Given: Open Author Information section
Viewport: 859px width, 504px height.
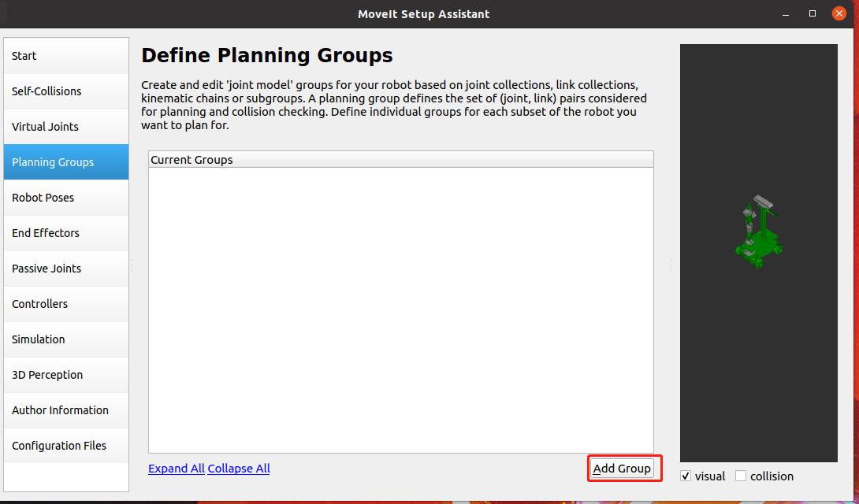Looking at the screenshot, I should click(66, 410).
